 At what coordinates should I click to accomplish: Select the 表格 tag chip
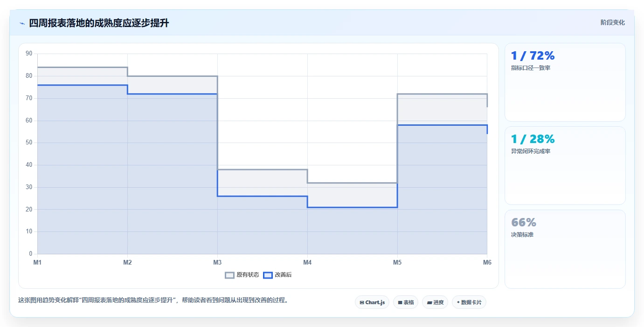tap(406, 302)
